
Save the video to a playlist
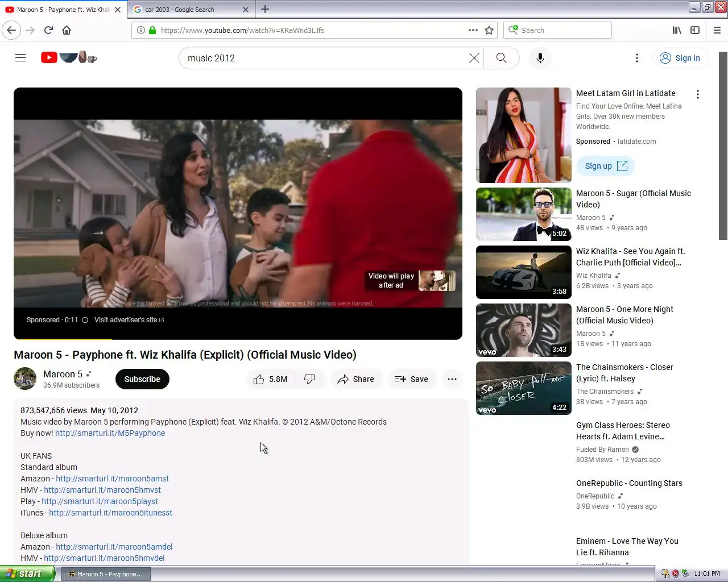(x=411, y=379)
